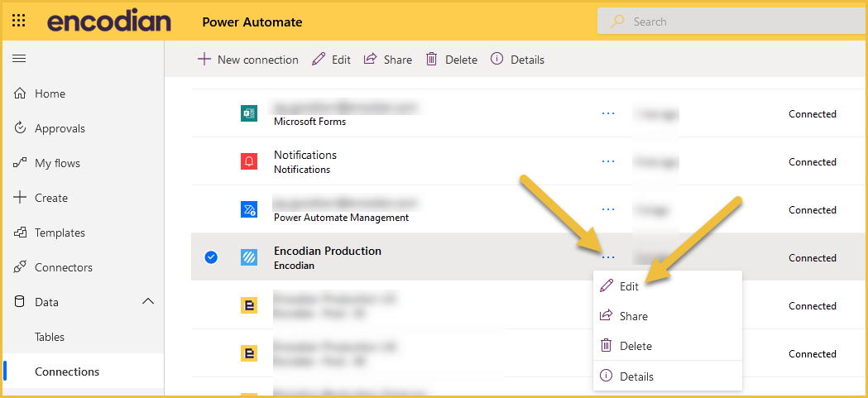The image size is (868, 398).
Task: Open more options for Notifications row
Action: pyautogui.click(x=608, y=162)
